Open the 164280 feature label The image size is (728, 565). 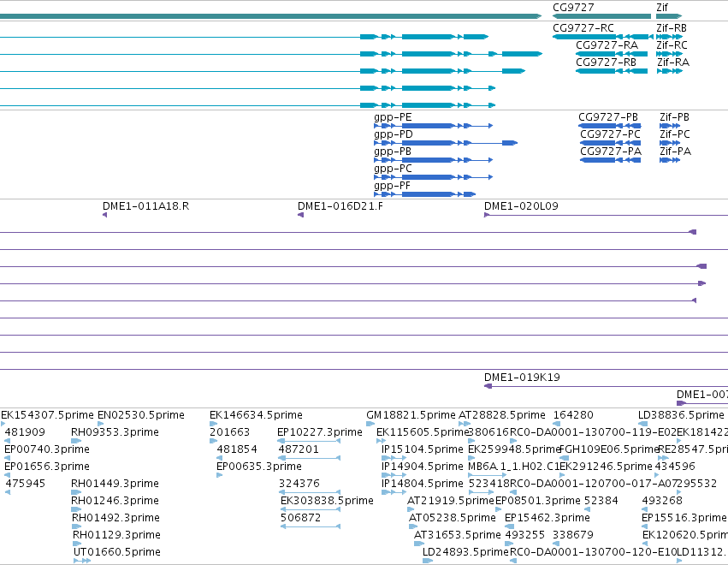pyautogui.click(x=573, y=415)
